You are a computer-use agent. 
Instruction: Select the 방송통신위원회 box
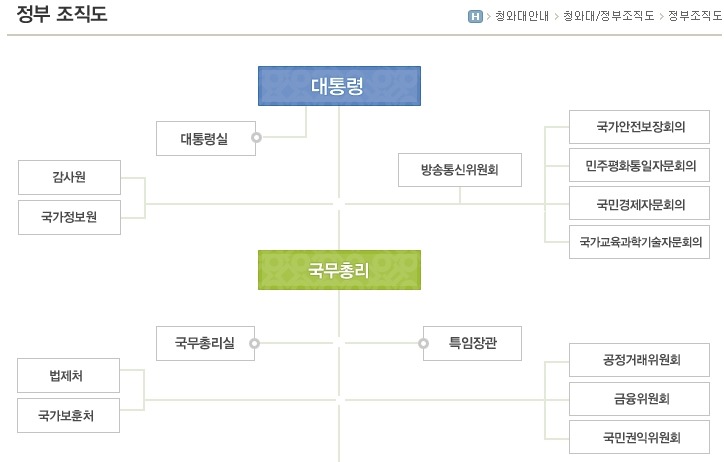point(460,170)
